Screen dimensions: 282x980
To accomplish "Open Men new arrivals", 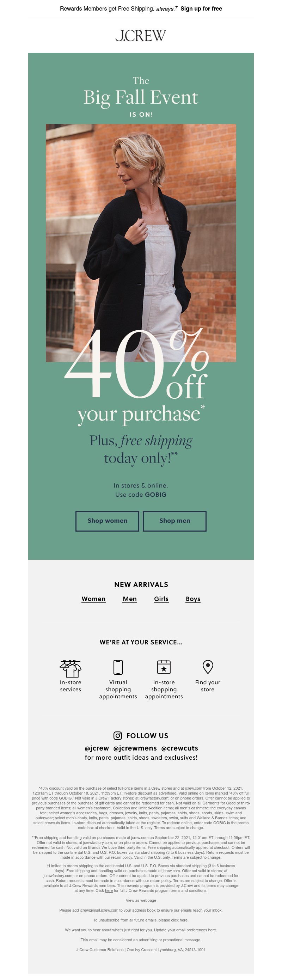I will pyautogui.click(x=130, y=599).
